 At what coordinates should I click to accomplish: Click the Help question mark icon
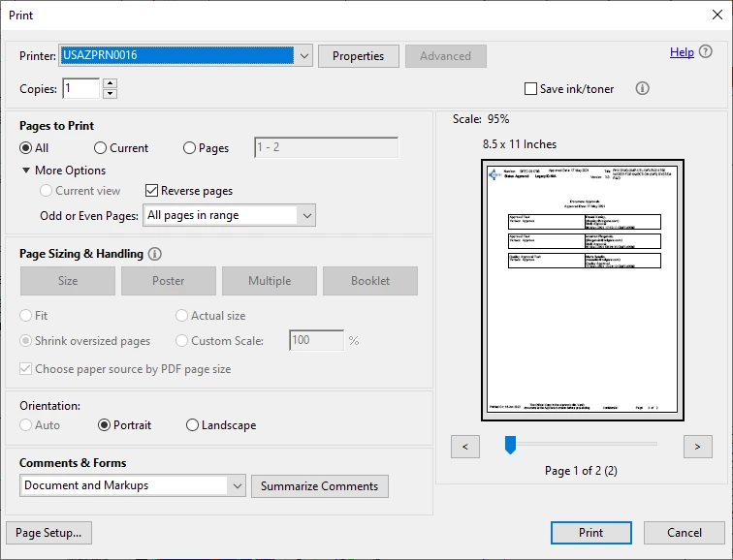coord(706,51)
